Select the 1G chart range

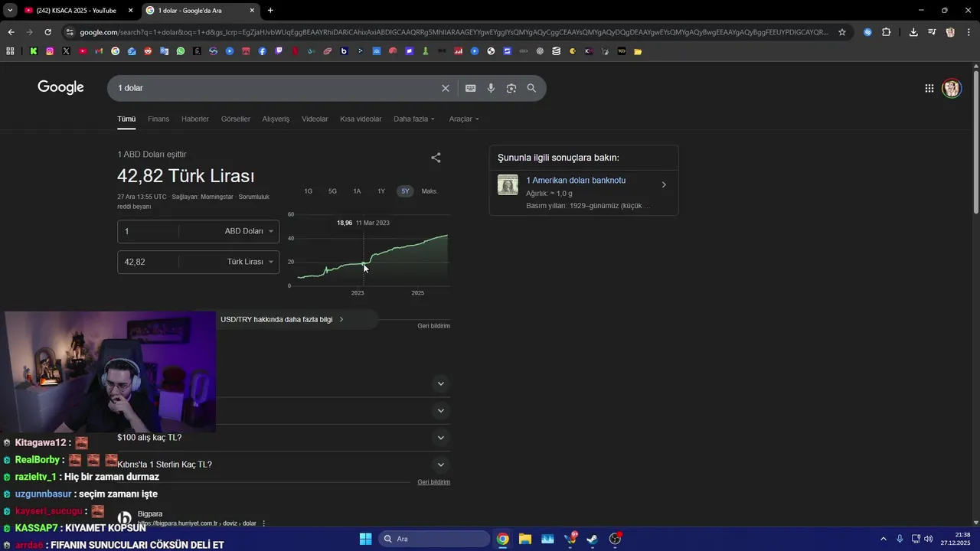(308, 191)
